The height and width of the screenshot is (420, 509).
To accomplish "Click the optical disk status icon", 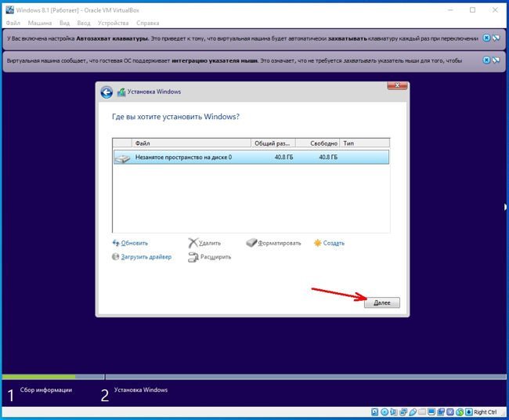I will [384, 412].
